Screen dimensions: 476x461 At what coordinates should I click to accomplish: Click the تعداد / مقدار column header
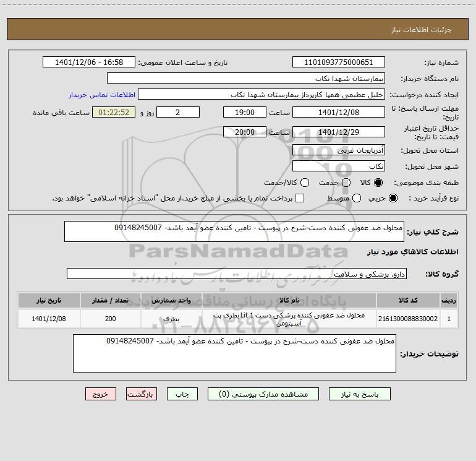[x=111, y=301]
